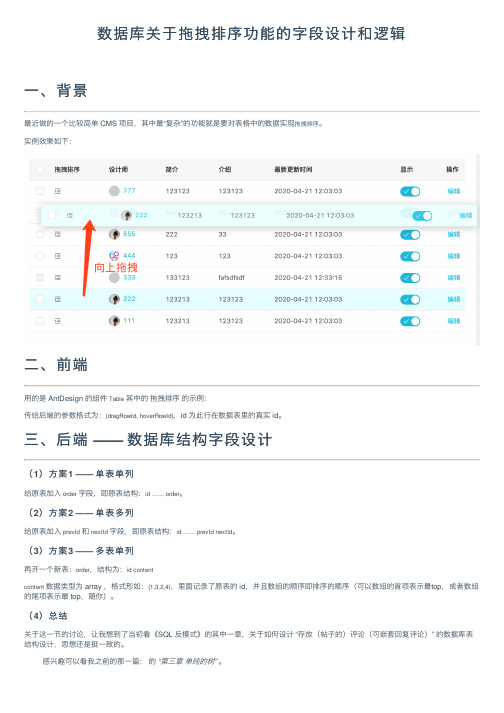Viewport: 504px width, 713px height.
Task: Click the avatar icon next to 555
Action: (114, 234)
